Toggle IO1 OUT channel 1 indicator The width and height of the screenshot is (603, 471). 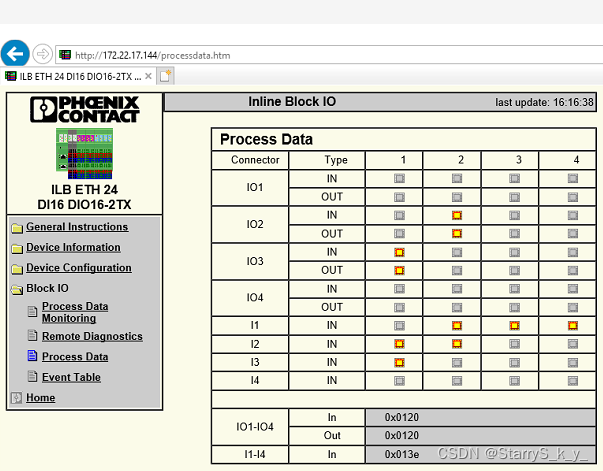click(400, 197)
